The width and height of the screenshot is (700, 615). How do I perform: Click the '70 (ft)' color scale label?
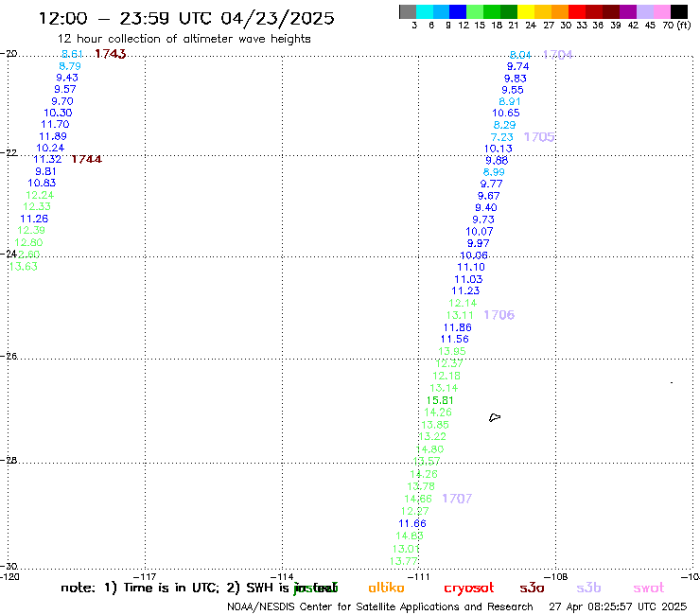pos(676,25)
